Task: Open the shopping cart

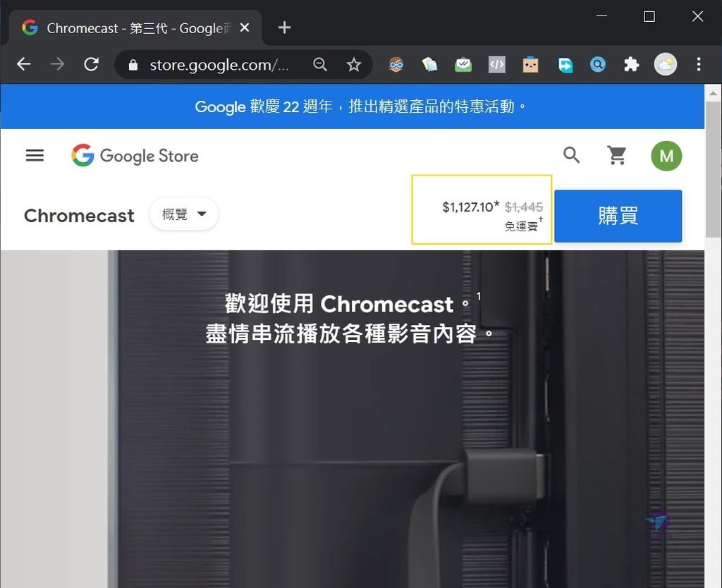Action: click(616, 155)
